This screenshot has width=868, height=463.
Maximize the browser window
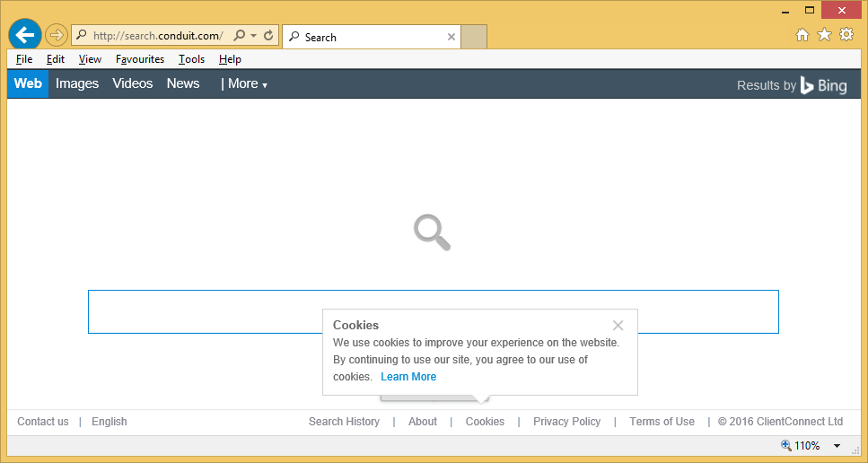tap(810, 10)
